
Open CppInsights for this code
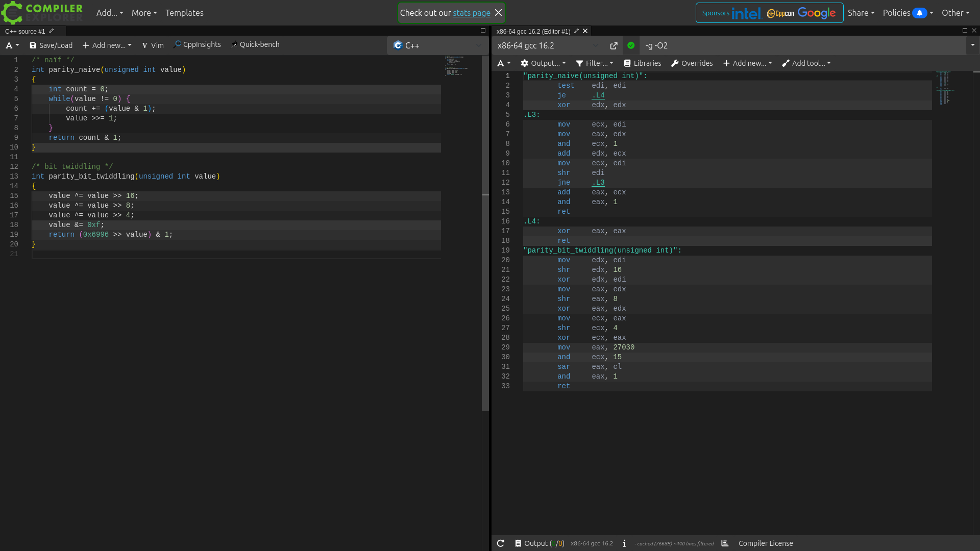pyautogui.click(x=197, y=44)
